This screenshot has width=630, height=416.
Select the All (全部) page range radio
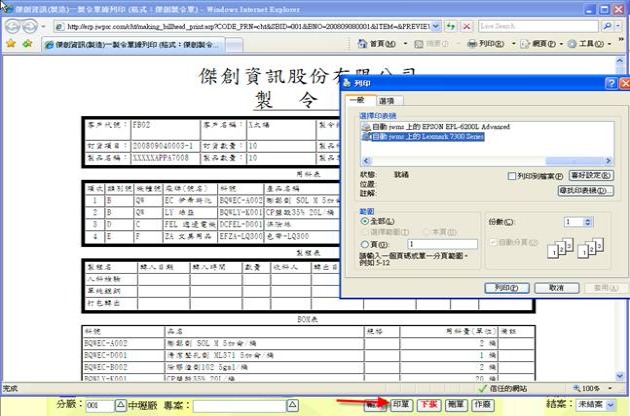tap(363, 221)
